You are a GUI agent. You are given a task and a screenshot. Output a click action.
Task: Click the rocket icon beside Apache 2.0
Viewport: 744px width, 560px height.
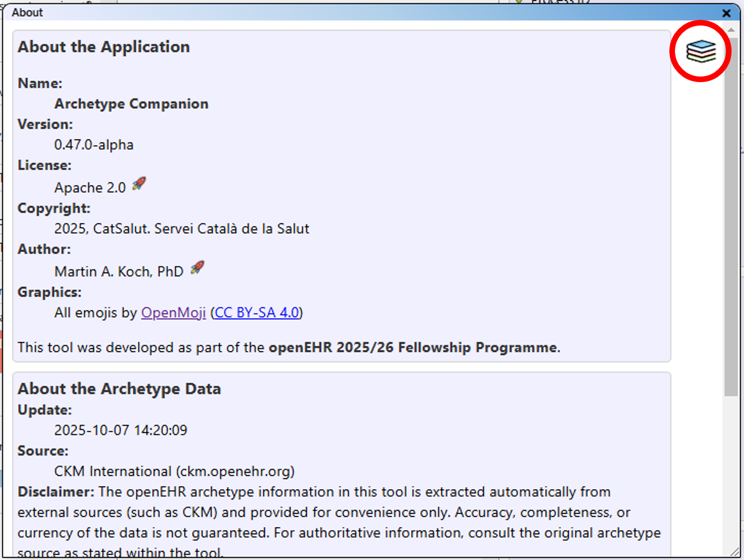tap(139, 184)
